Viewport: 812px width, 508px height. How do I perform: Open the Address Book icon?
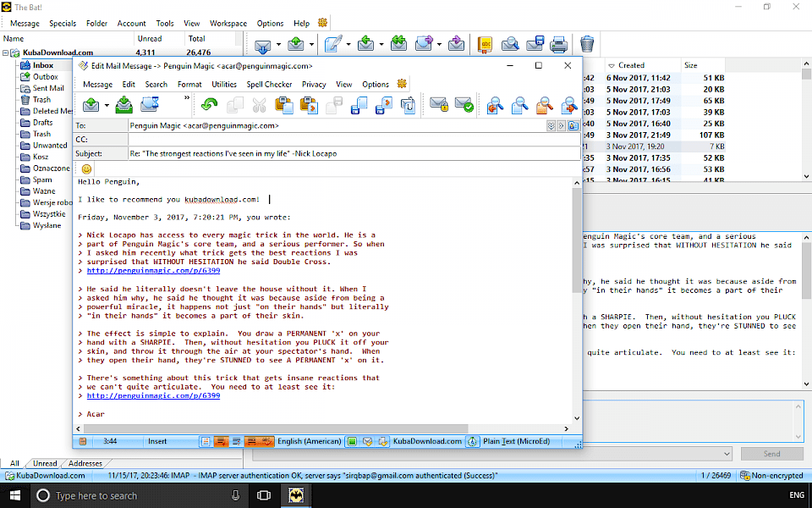click(486, 45)
